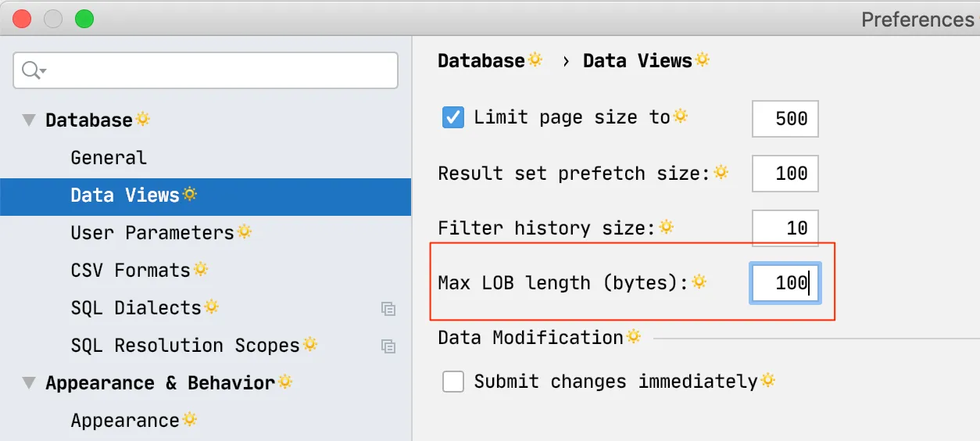The image size is (980, 441).
Task: Click sun icon next to Max LOB length
Action: 699,281
